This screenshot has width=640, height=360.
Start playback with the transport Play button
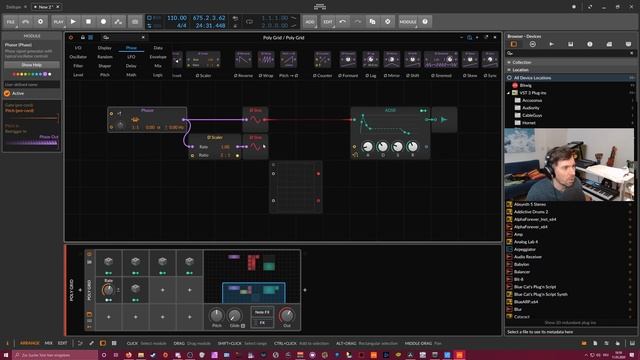(x=73, y=22)
